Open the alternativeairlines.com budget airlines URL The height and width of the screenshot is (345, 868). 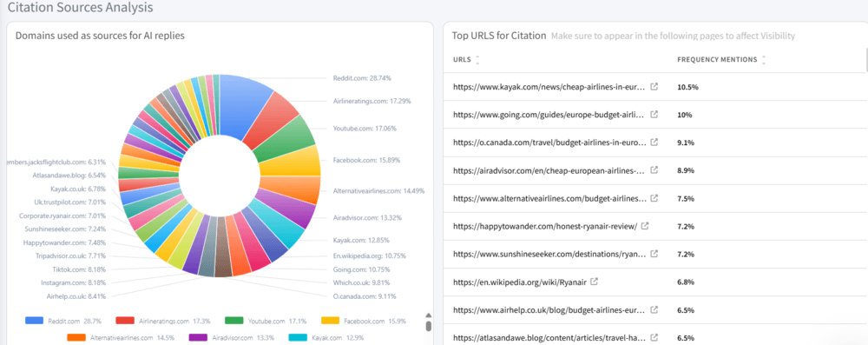point(549,198)
